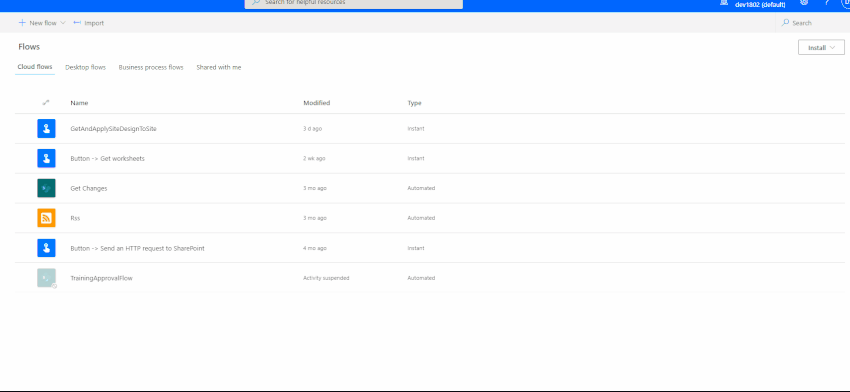This screenshot has width=850, height=392.
Task: Click the GetAndApplySiteDesignToSite button icon
Action: point(46,128)
